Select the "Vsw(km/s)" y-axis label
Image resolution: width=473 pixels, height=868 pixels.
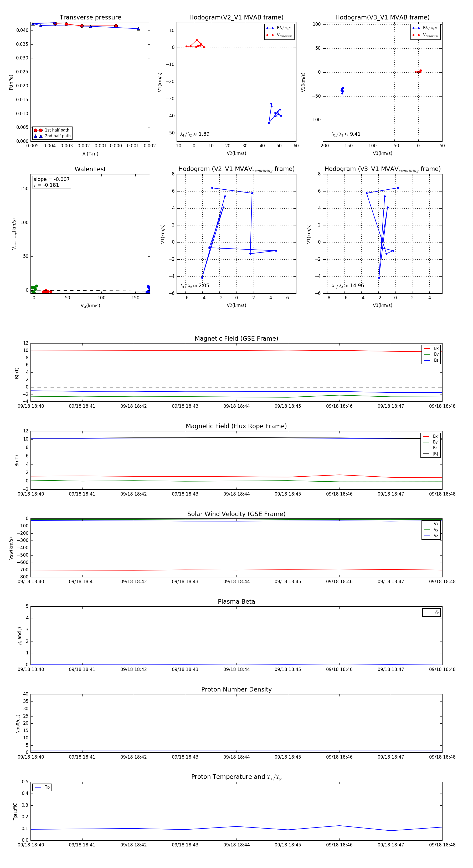(11, 548)
